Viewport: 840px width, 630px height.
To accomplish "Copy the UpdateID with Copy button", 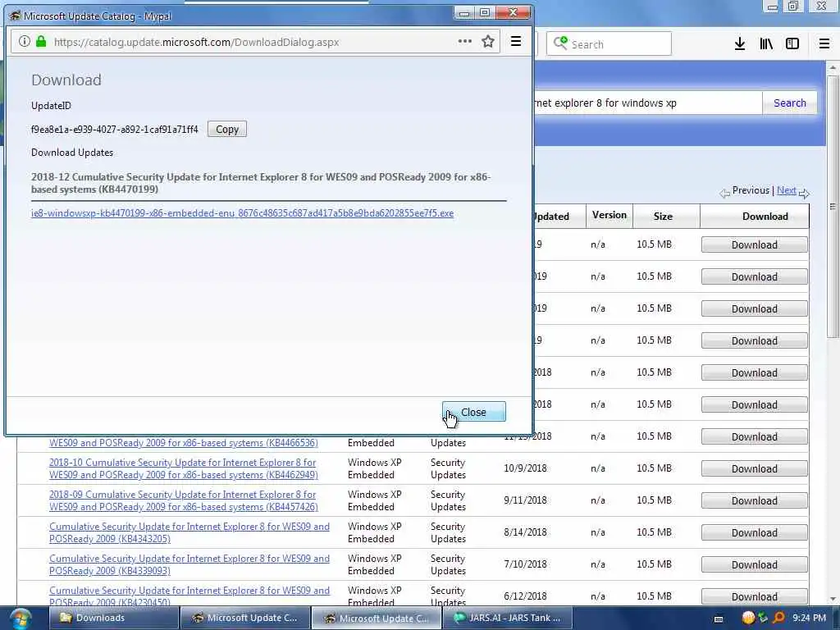I will (227, 129).
